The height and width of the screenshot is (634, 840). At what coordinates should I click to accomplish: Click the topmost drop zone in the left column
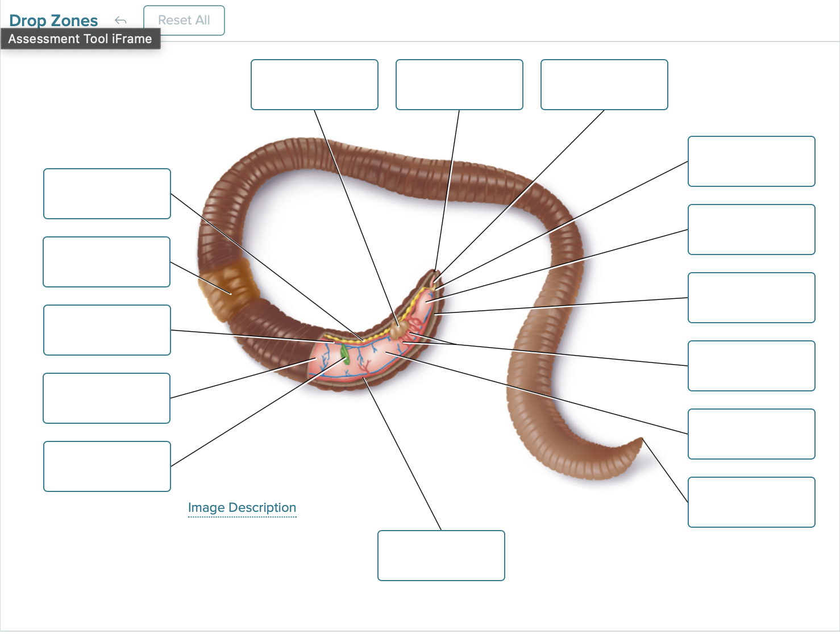(106, 193)
